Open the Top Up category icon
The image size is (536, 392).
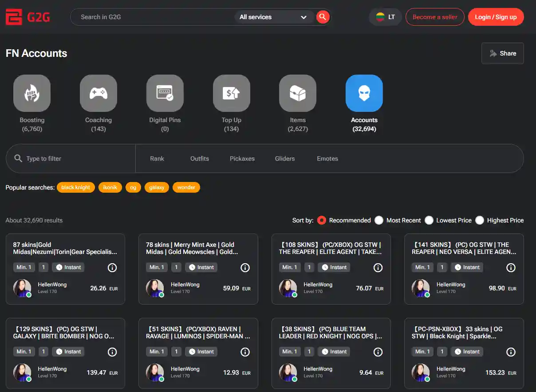(x=231, y=93)
